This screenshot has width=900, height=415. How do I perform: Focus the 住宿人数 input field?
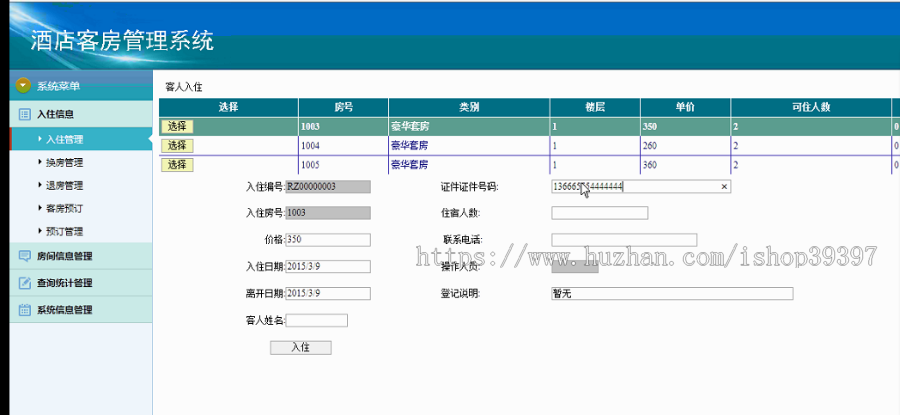tap(600, 213)
